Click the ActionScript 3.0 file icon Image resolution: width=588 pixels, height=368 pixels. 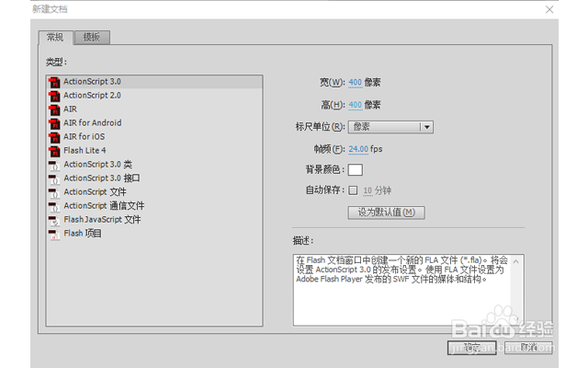pos(54,82)
